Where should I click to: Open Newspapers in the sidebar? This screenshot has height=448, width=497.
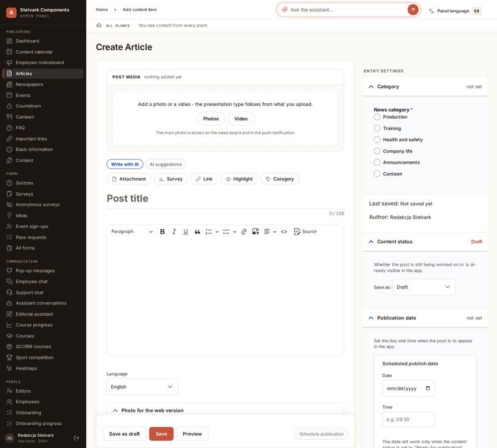[x=43, y=85]
